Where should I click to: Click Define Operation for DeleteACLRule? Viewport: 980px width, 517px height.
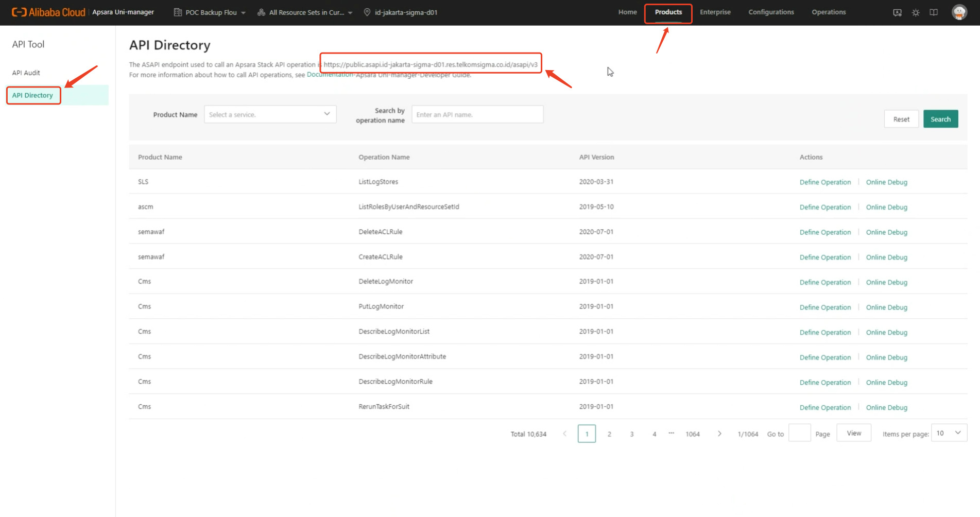point(825,232)
